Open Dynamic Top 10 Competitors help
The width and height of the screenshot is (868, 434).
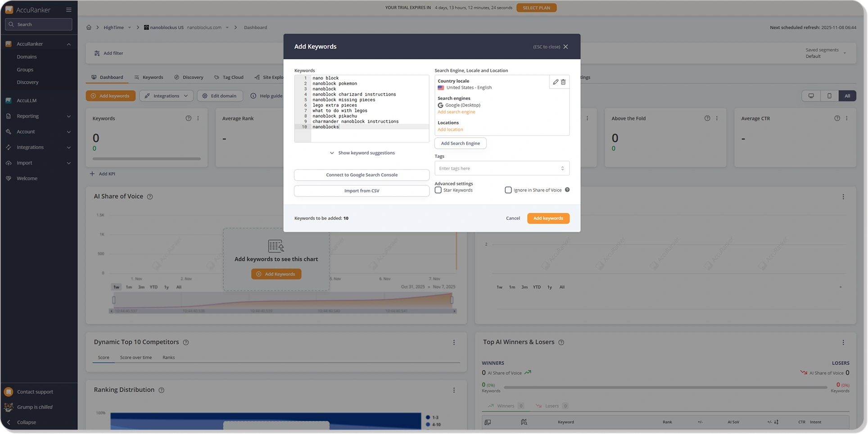(186, 342)
